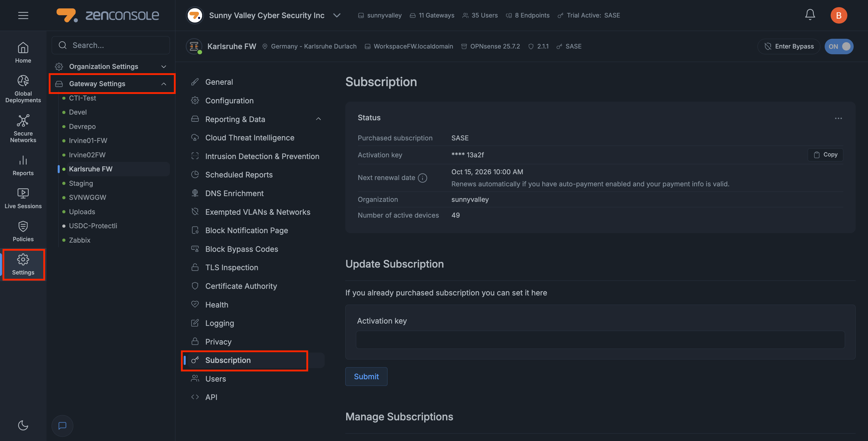Viewport: 868px width, 441px height.
Task: Open the chat support bubble icon
Action: [x=62, y=426]
